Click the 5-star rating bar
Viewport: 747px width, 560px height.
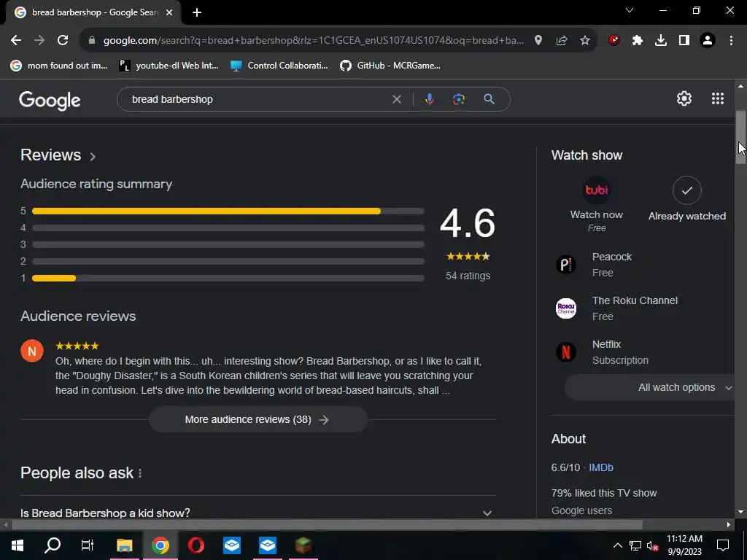pyautogui.click(x=228, y=211)
